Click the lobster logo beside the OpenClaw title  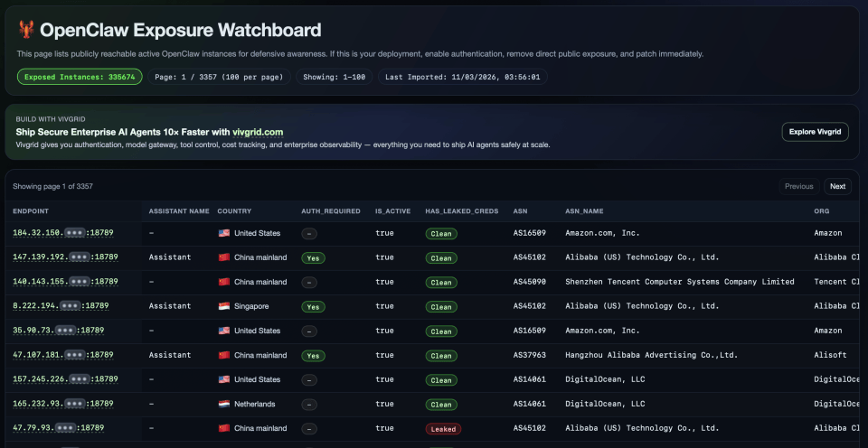(x=26, y=30)
